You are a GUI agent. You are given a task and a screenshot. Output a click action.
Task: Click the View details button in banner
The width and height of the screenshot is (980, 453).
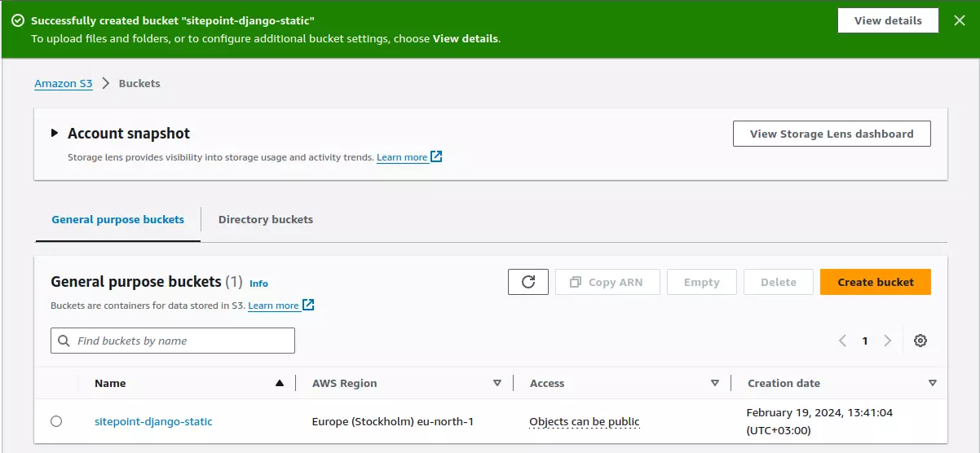point(888,20)
